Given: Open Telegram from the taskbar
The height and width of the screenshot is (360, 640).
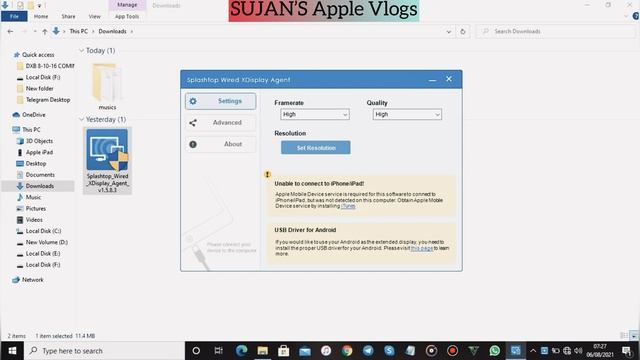Looking at the screenshot, I should (368, 351).
